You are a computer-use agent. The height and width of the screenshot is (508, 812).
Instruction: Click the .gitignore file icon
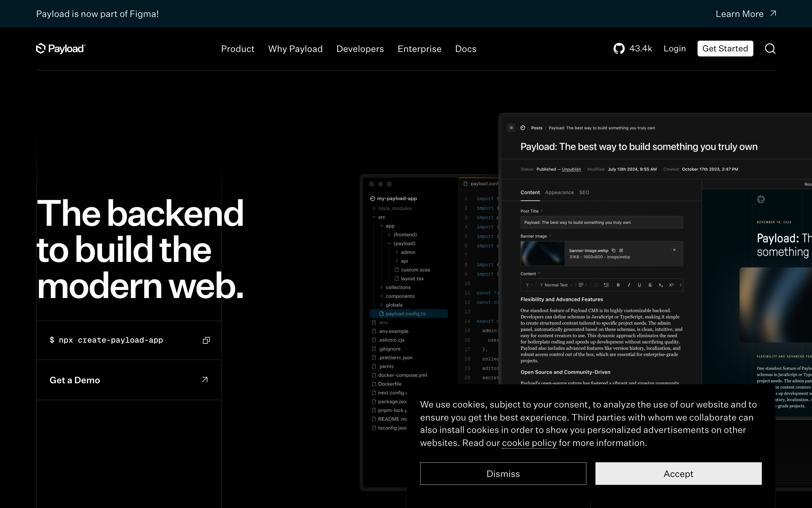(x=374, y=349)
